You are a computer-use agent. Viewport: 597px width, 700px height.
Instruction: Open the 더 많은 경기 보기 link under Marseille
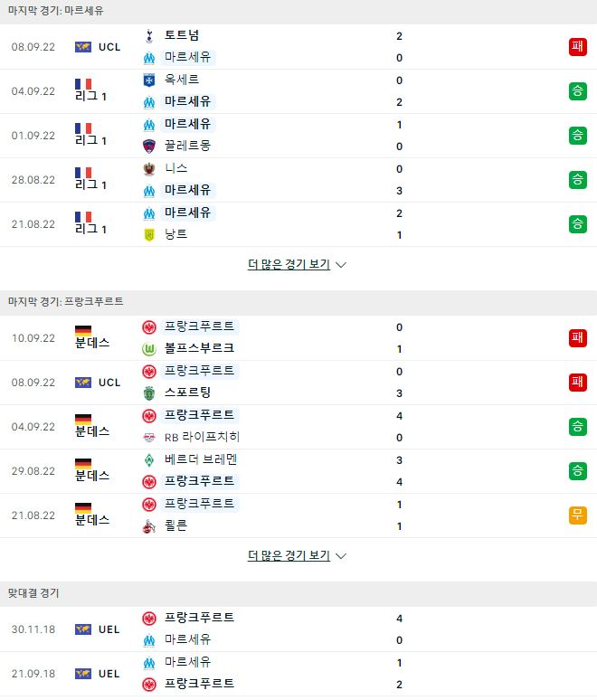pos(289,265)
